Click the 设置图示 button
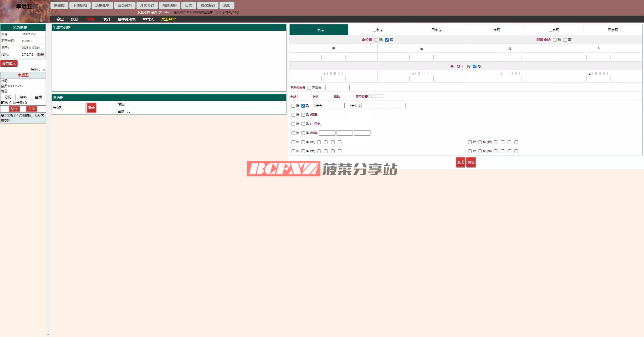 (x=9, y=63)
